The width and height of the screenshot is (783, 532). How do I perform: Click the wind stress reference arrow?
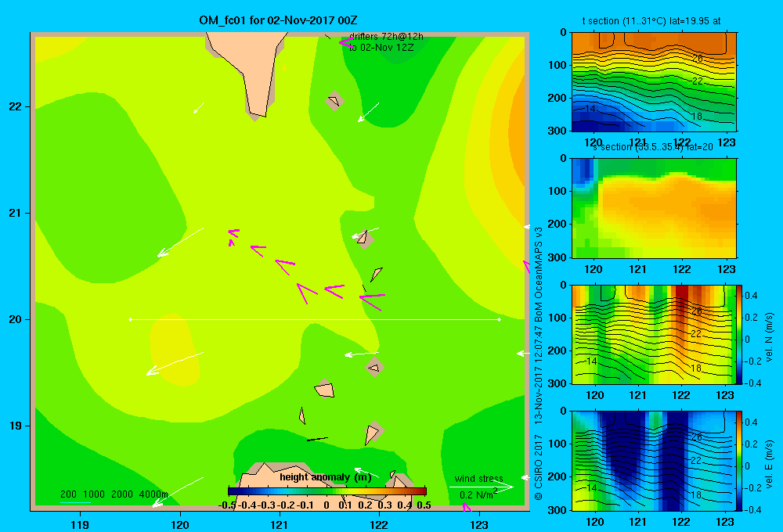coord(482,487)
